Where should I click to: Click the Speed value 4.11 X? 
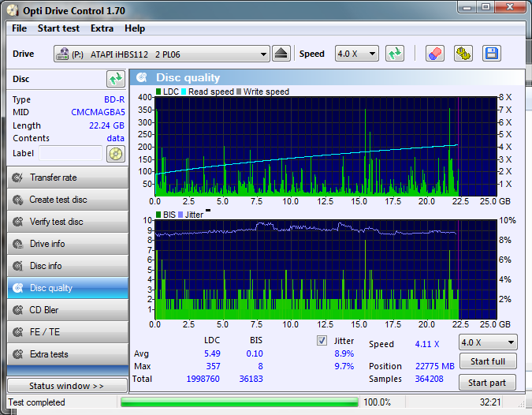point(427,344)
